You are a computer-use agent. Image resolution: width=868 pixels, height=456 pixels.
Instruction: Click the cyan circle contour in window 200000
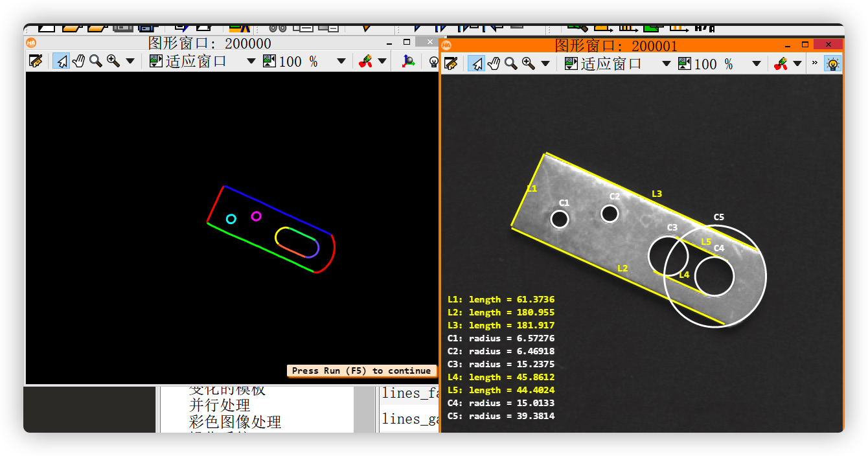click(231, 219)
